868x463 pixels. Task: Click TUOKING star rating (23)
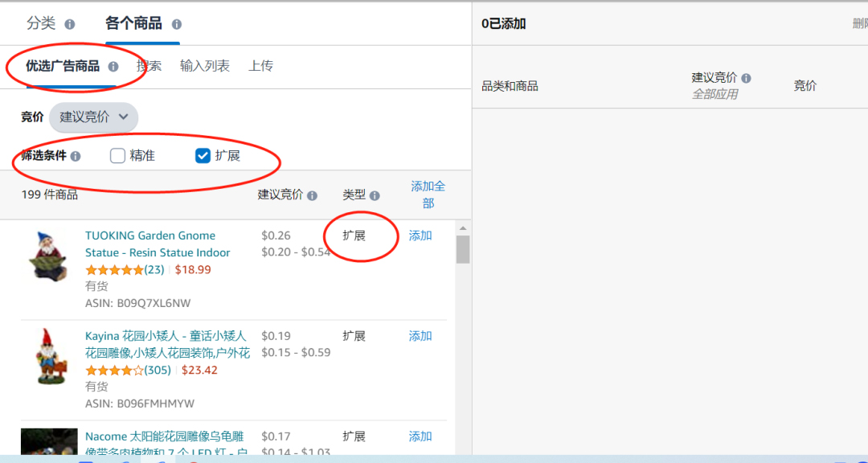125,270
